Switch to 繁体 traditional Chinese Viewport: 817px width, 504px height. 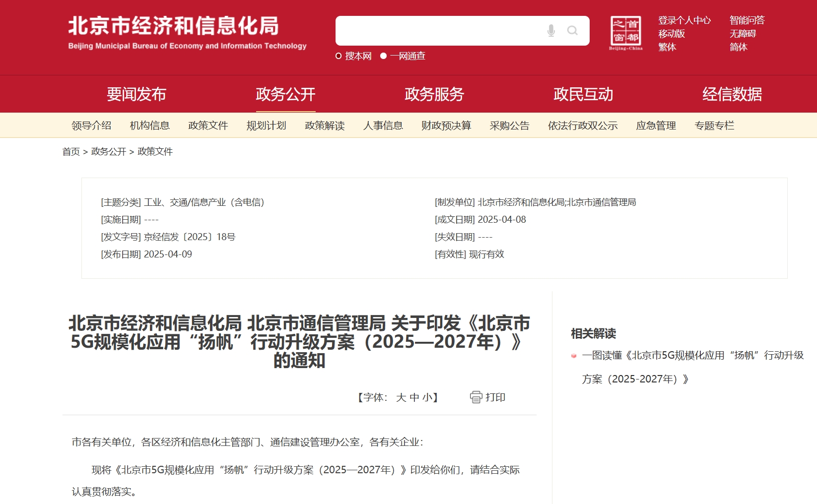tap(667, 47)
